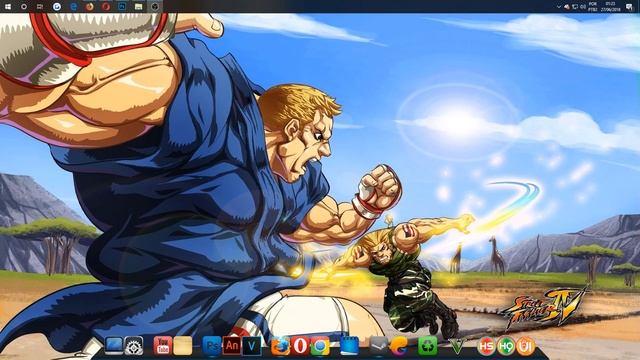Launch Photoshop from the dock
The width and height of the screenshot is (640, 360).
point(212,346)
